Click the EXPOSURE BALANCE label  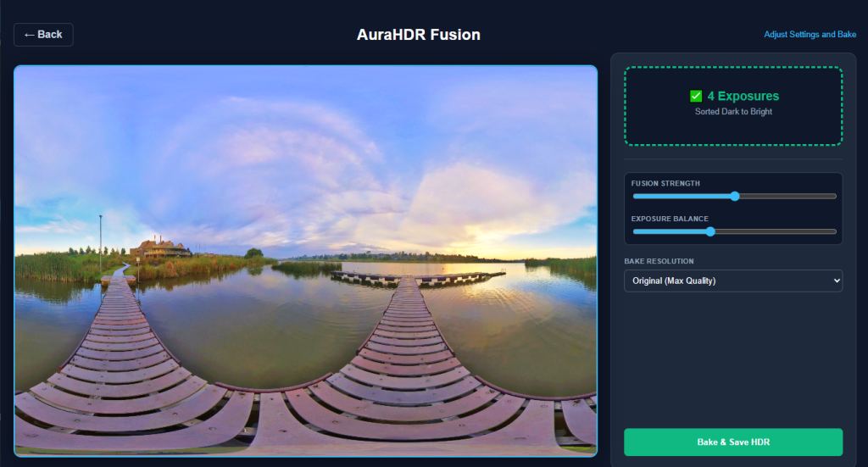coord(670,219)
